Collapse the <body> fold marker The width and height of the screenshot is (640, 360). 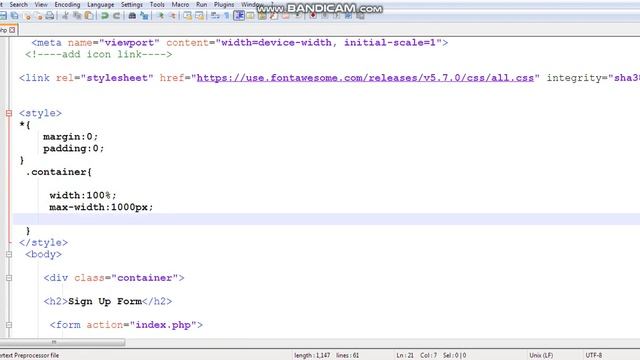[9, 254]
